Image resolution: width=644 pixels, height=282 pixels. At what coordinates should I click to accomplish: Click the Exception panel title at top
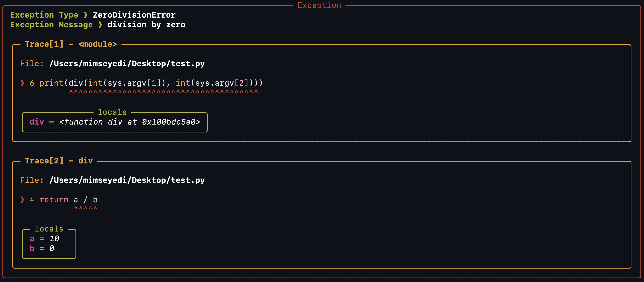pyautogui.click(x=319, y=5)
